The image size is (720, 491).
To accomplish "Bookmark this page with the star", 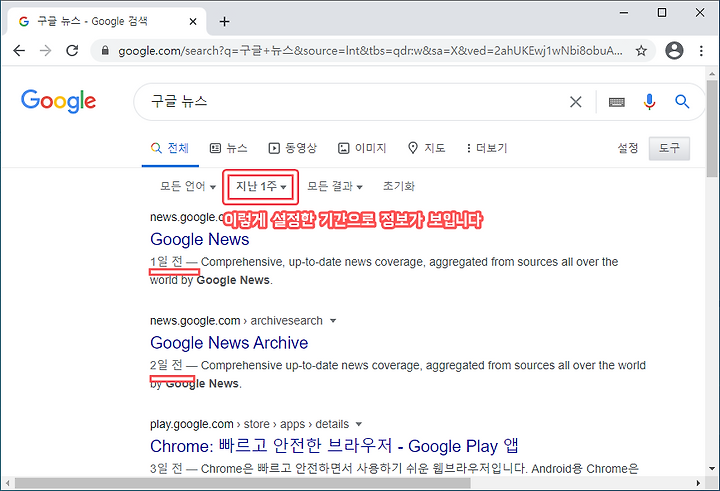I will tap(641, 51).
